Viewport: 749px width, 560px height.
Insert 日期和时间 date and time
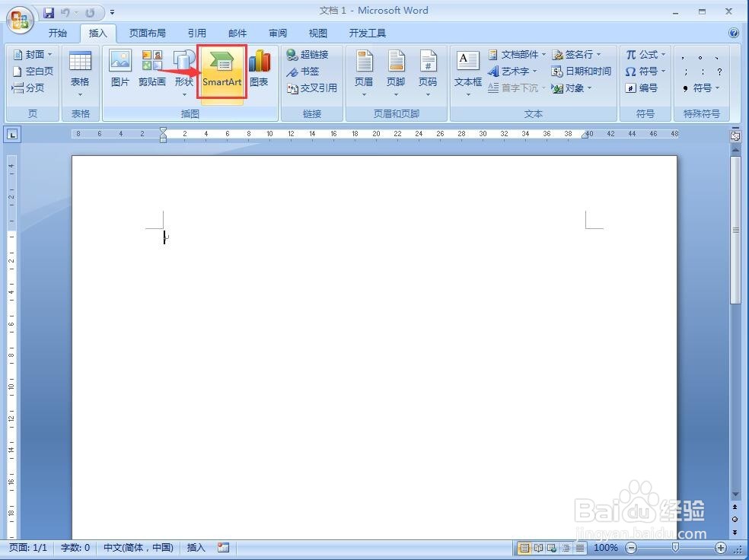(582, 71)
